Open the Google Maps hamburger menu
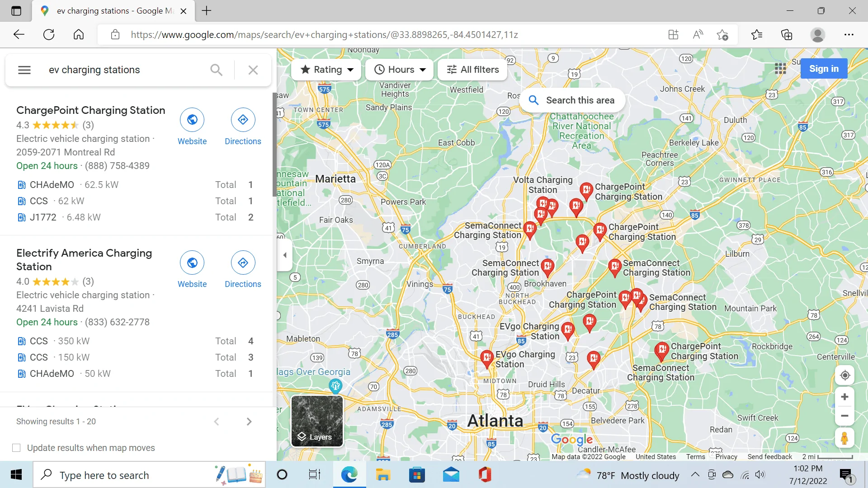 [x=24, y=70]
